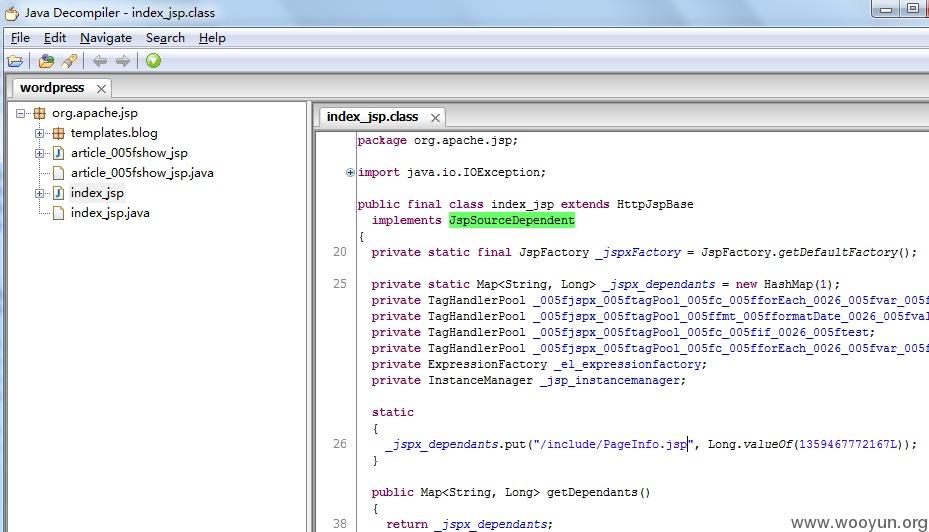Click the HttpJspBase class reference
This screenshot has height=532, width=929.
pos(655,204)
